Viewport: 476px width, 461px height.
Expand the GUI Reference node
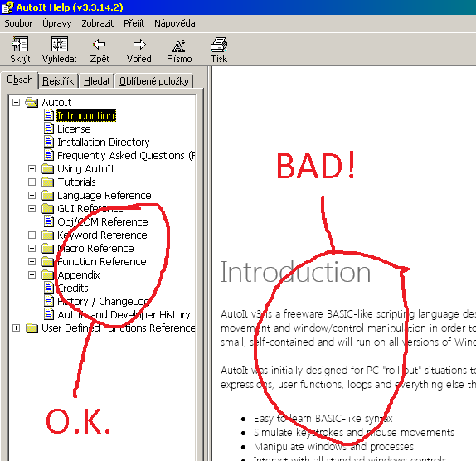coord(32,208)
